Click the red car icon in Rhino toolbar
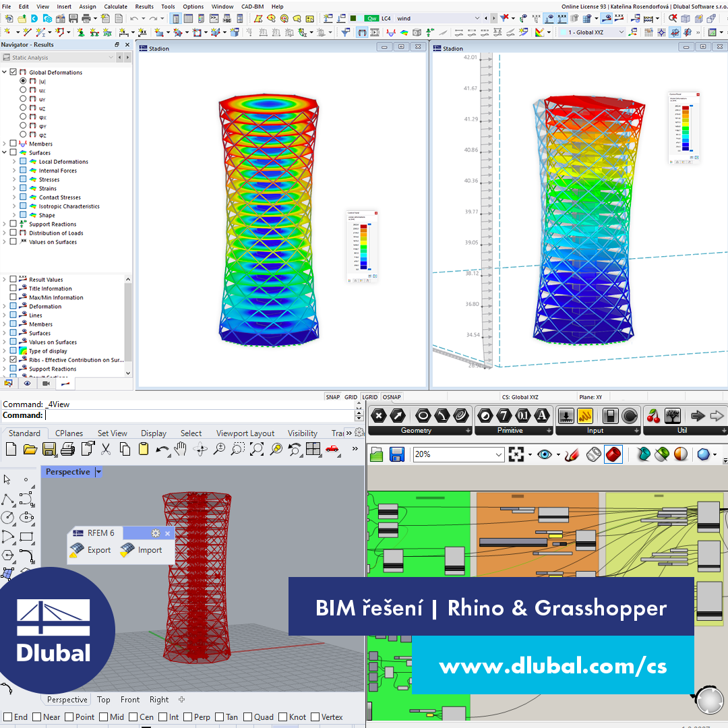 332,448
